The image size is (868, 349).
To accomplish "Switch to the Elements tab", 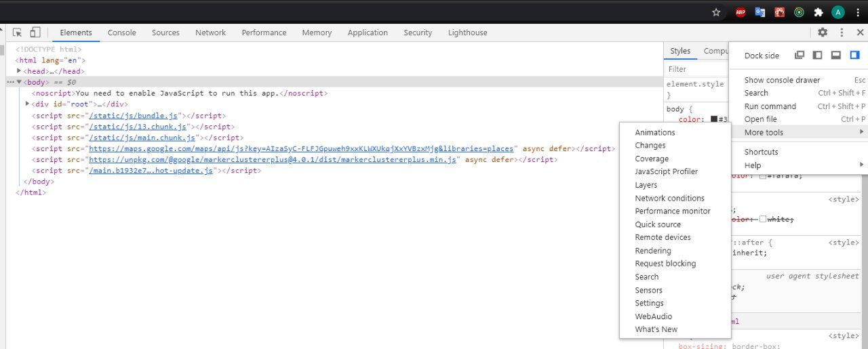I will coord(76,33).
